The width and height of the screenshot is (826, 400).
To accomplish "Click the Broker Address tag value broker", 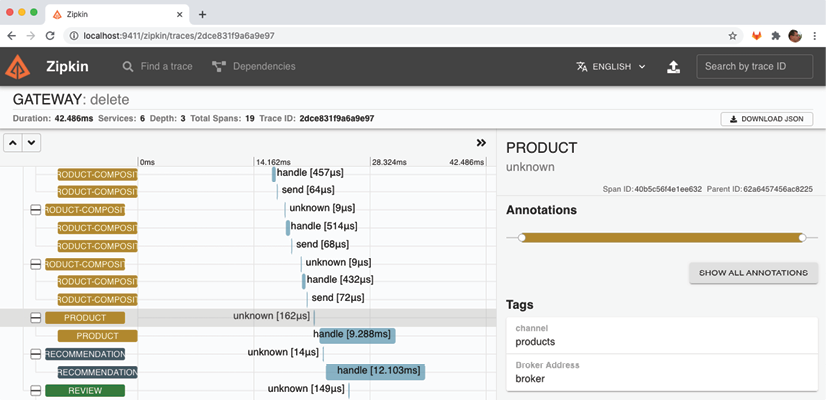I will [x=530, y=378].
